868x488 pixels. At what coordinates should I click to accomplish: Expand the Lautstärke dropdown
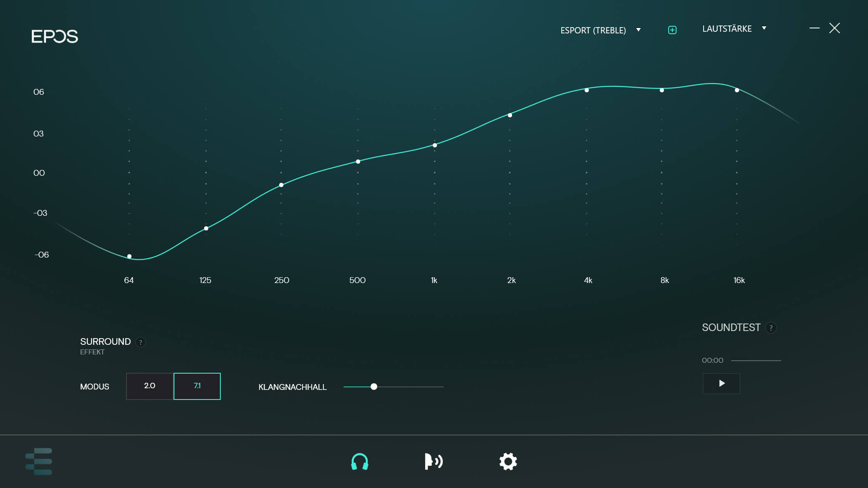coord(727,29)
